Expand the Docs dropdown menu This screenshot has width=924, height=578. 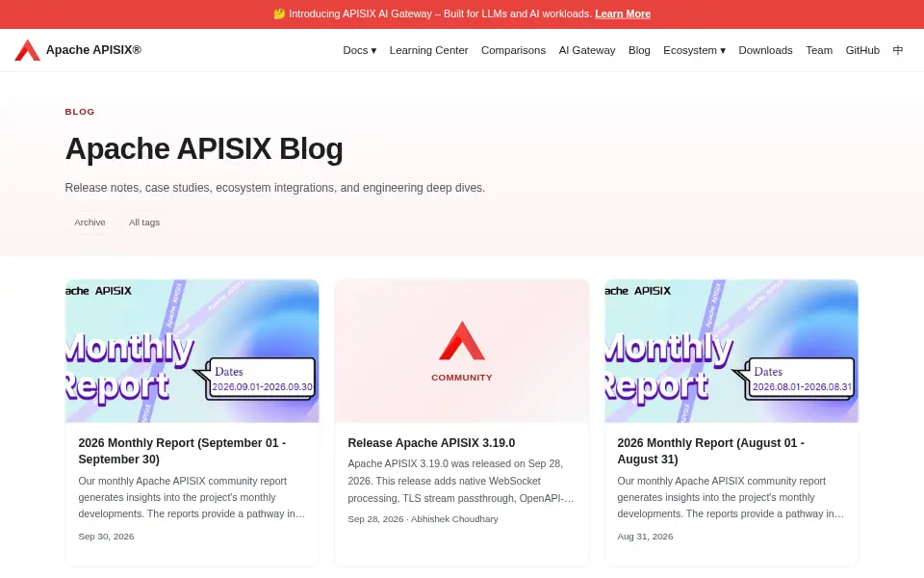coord(359,50)
